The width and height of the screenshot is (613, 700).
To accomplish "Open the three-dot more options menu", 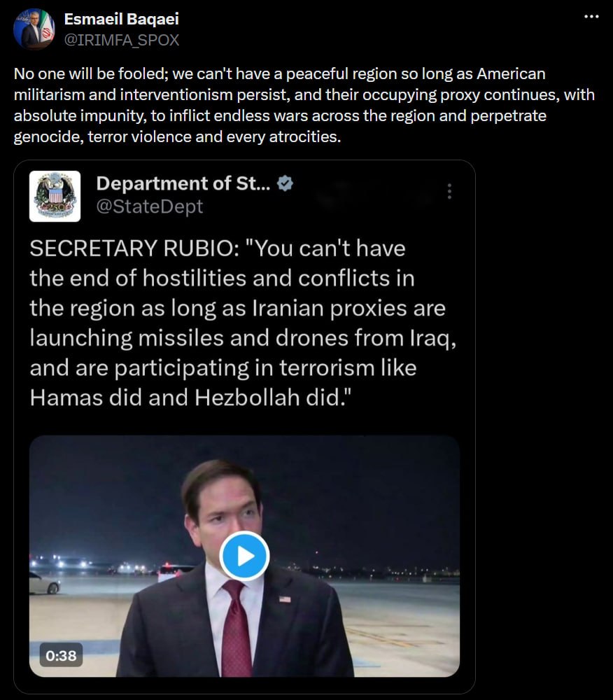I will pos(591,17).
